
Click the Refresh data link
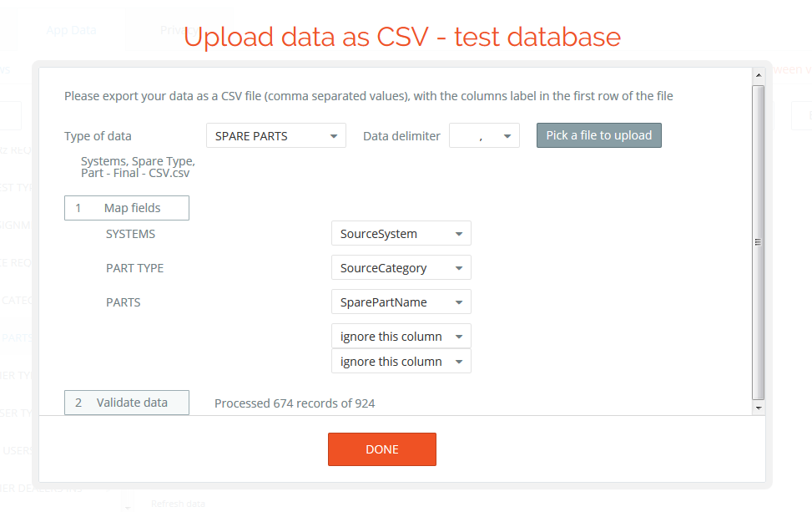tap(177, 504)
